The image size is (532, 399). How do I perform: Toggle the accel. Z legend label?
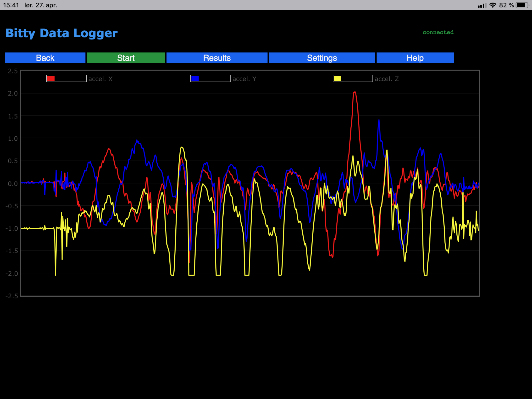pyautogui.click(x=387, y=79)
